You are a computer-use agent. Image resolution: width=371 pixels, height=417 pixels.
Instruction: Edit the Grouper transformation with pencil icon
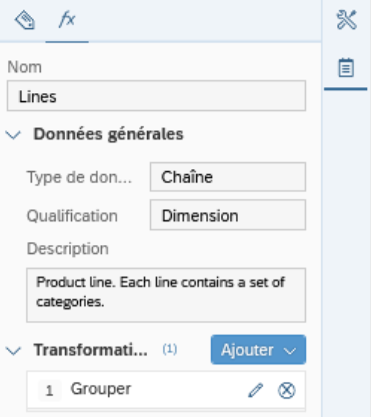(x=256, y=390)
